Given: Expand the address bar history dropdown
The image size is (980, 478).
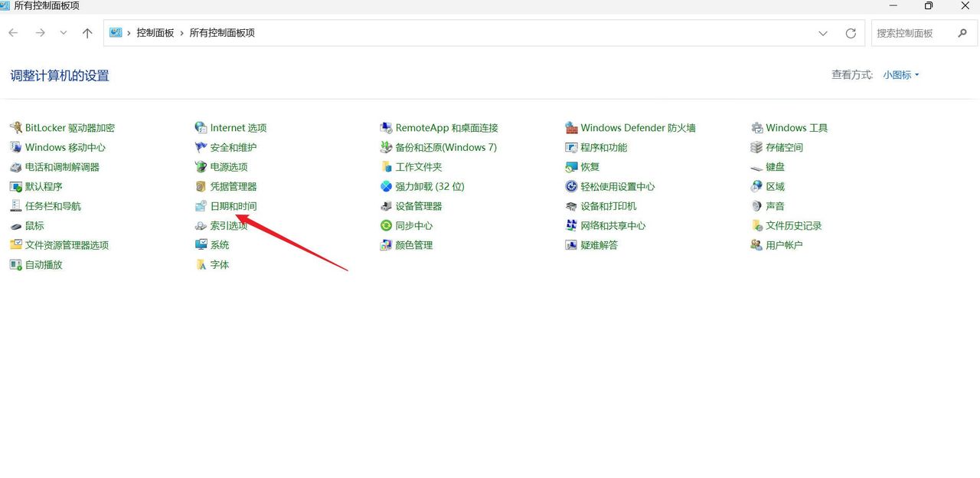Looking at the screenshot, I should (823, 34).
